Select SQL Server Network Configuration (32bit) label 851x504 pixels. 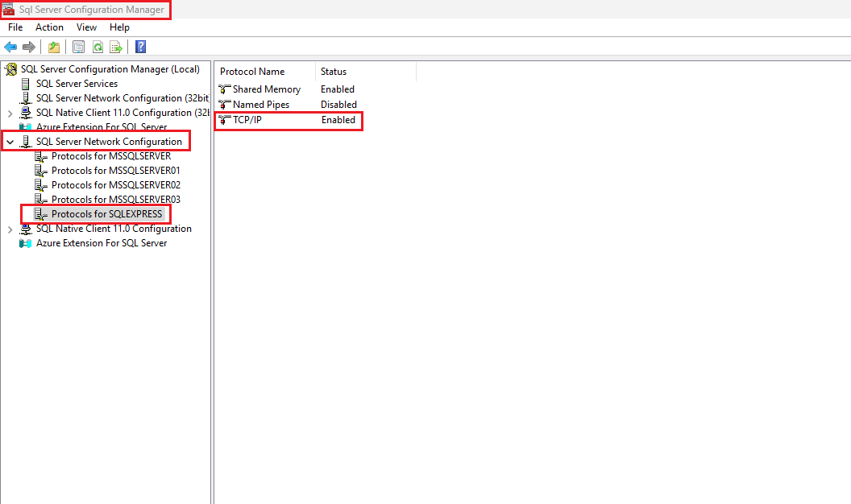coord(122,98)
